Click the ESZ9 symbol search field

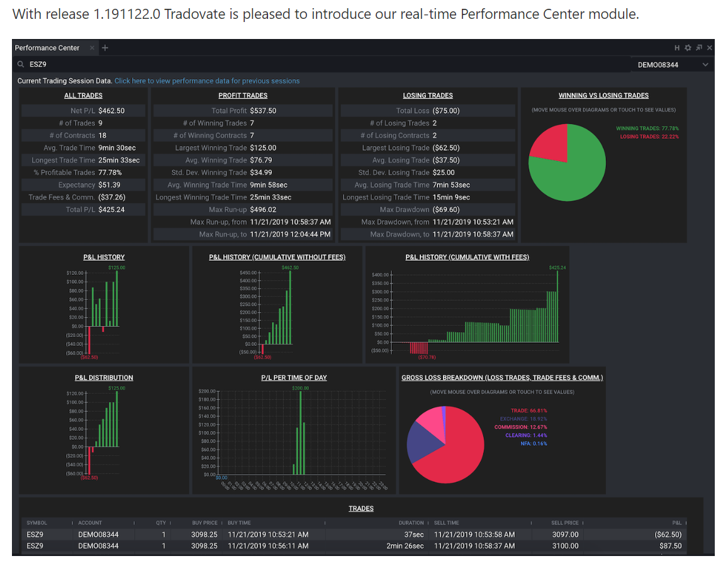pyautogui.click(x=325, y=65)
